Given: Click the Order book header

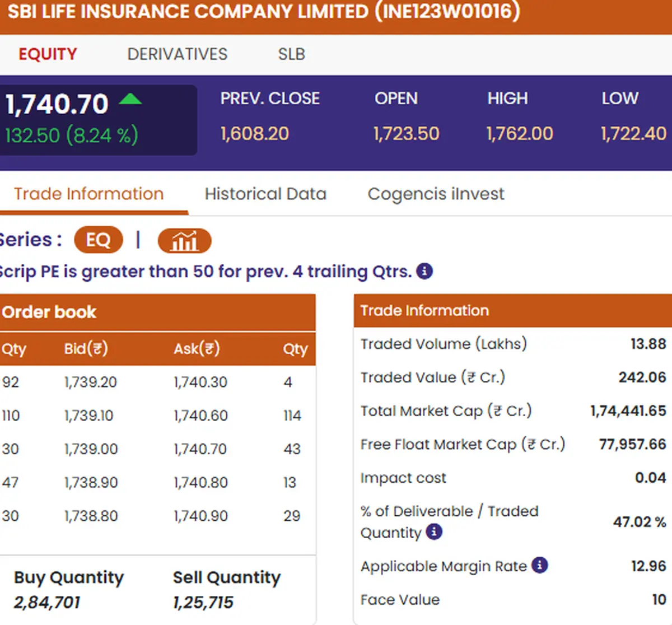Looking at the screenshot, I should click(49, 312).
